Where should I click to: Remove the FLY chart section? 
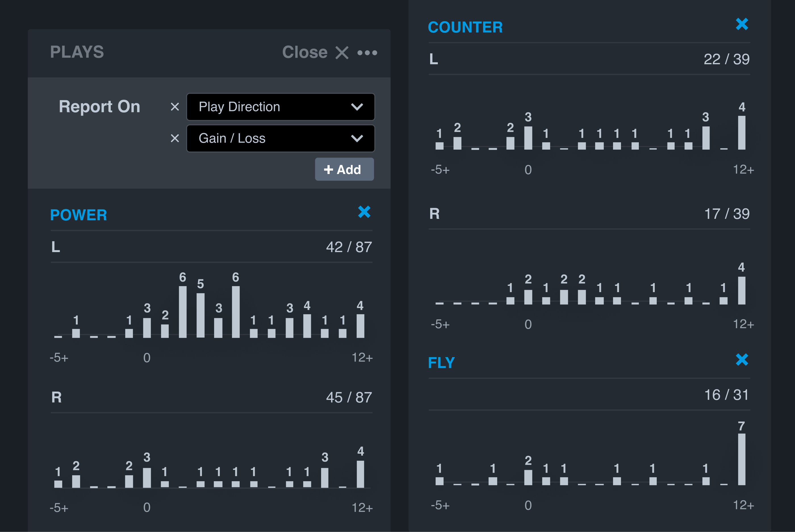[x=742, y=360]
